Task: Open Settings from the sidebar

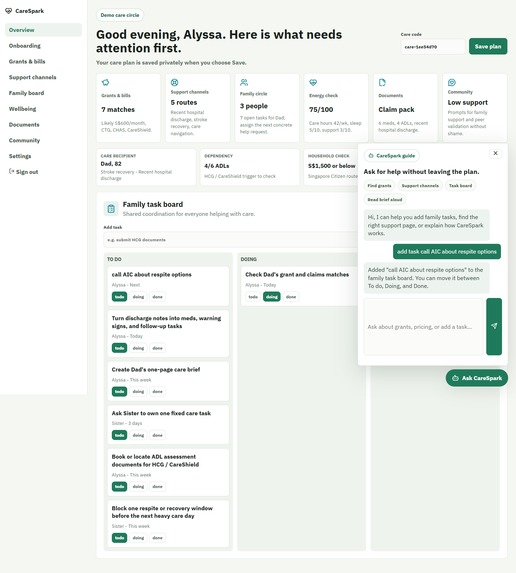Action: coord(43,156)
